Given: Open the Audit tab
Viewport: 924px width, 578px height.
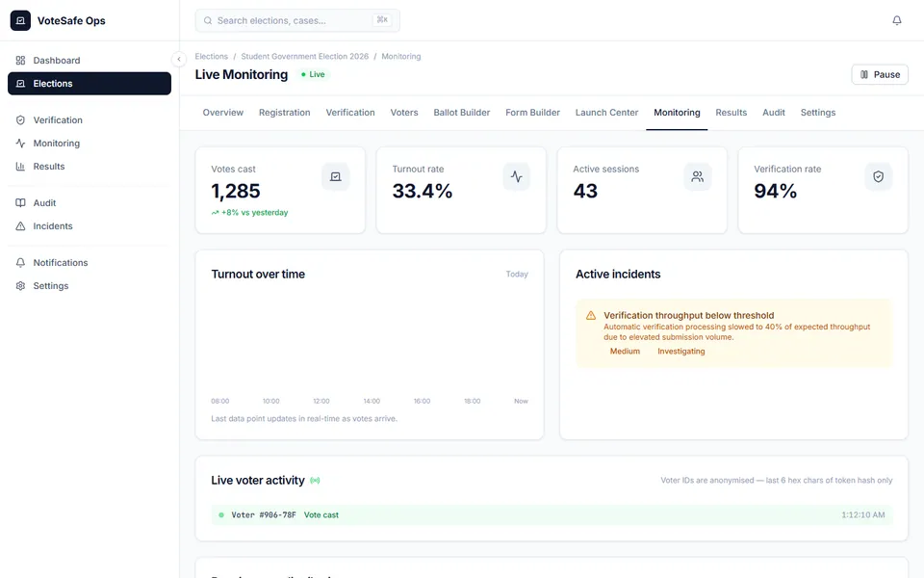Looking at the screenshot, I should [x=774, y=113].
